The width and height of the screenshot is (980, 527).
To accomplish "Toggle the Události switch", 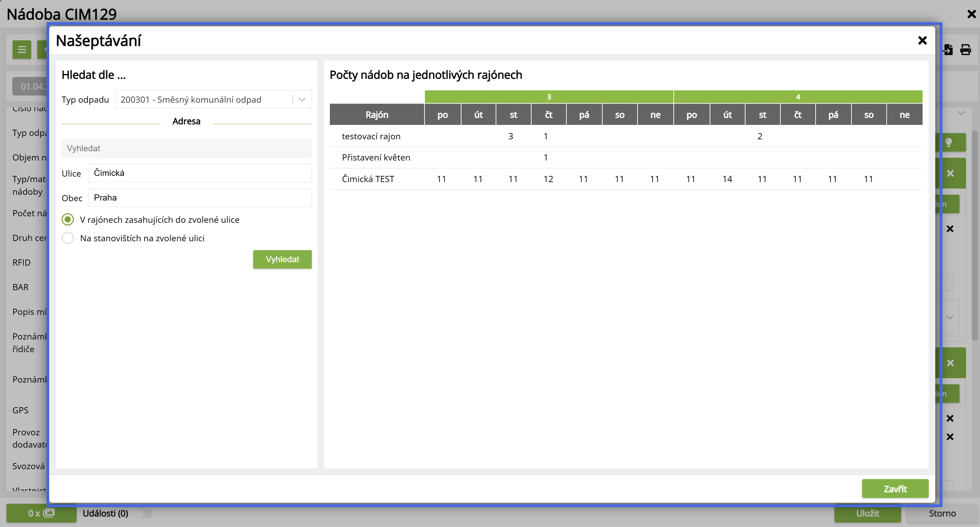I will pos(144,513).
